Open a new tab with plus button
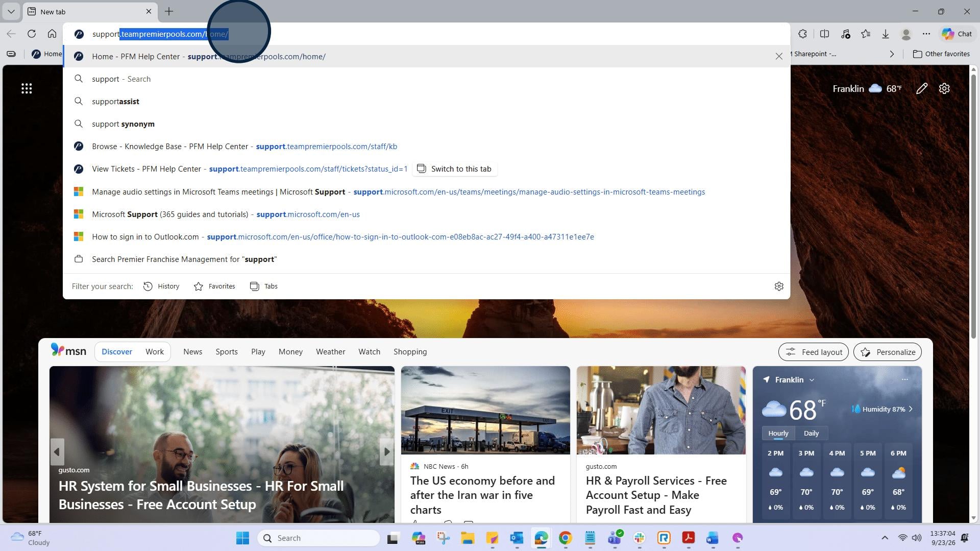 169,11
